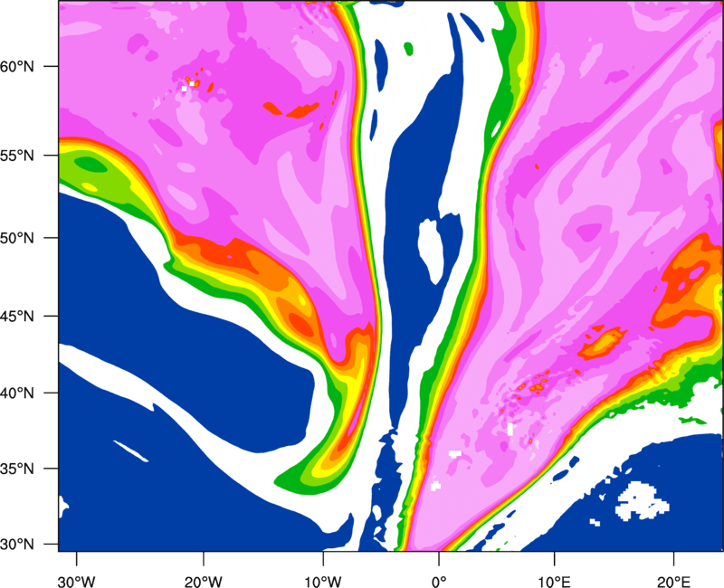724x588 pixels.
Task: Click the 55°N latitude label
Action: point(17,156)
